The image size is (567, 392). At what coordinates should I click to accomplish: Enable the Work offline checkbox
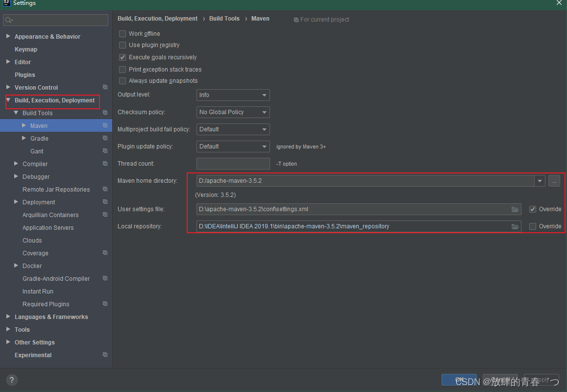point(123,34)
